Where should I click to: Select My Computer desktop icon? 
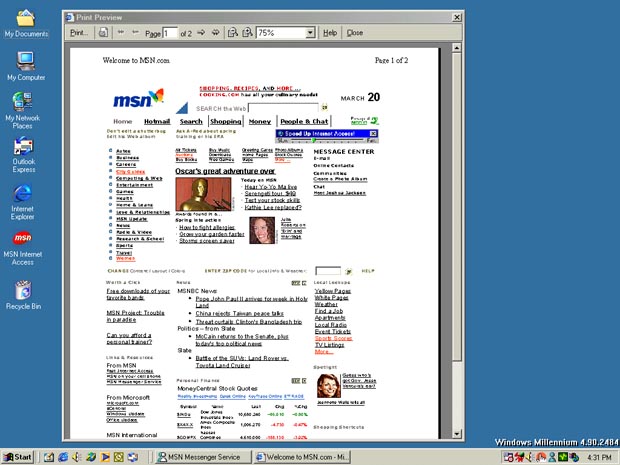[26, 66]
